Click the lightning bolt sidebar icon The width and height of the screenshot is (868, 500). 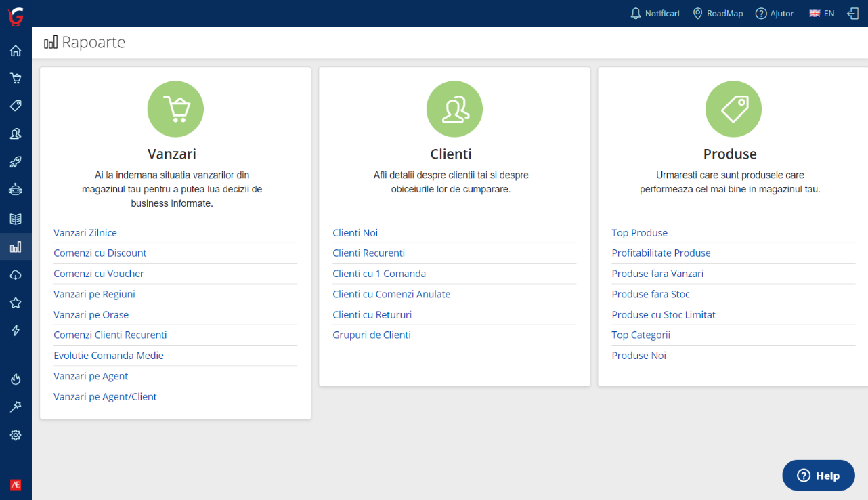click(16, 331)
